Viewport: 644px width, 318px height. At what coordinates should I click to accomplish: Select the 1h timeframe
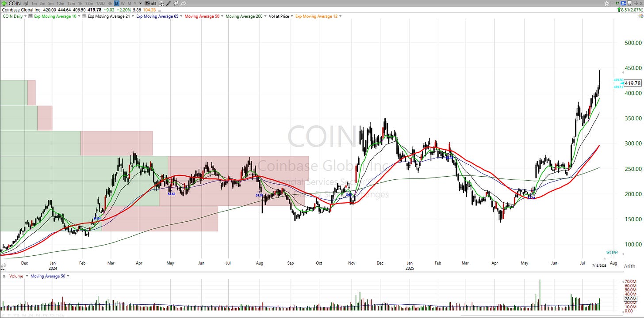80,3
